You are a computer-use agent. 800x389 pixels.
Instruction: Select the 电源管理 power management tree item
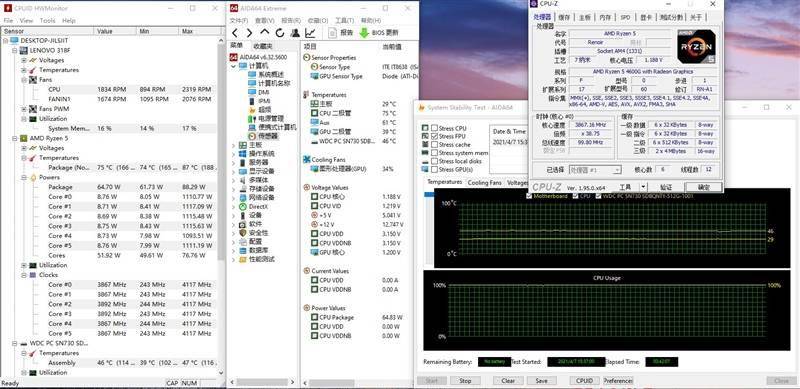[265, 118]
